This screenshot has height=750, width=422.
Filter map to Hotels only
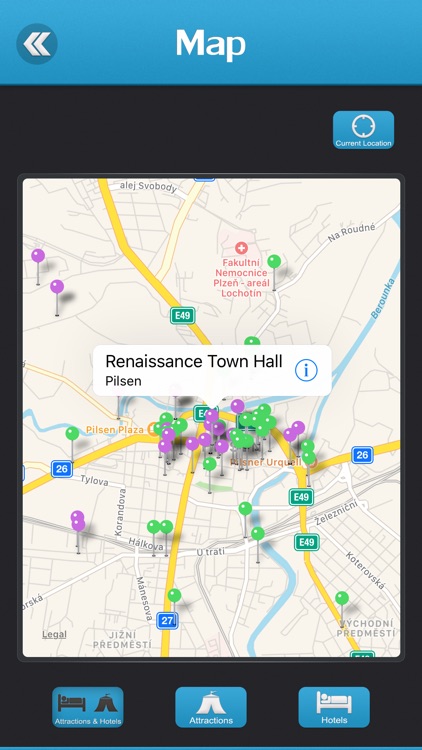pos(334,707)
